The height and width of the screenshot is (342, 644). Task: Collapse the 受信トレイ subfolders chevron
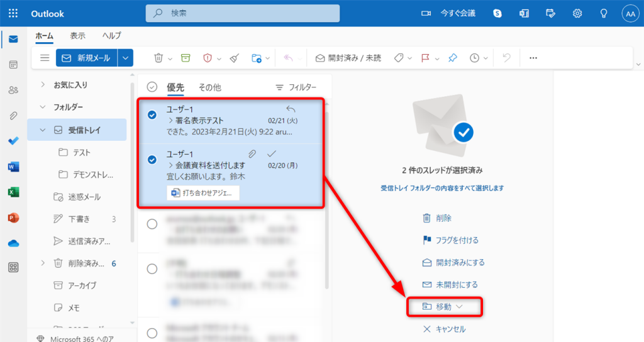(x=43, y=130)
